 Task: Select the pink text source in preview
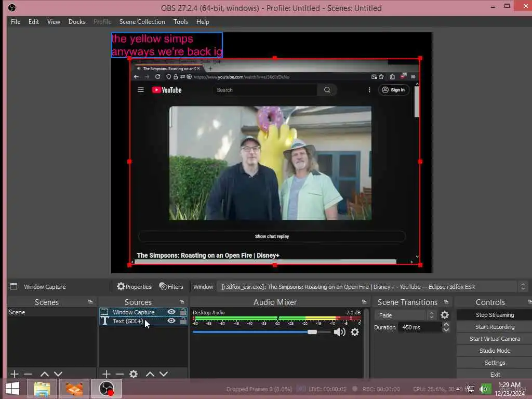pos(167,45)
